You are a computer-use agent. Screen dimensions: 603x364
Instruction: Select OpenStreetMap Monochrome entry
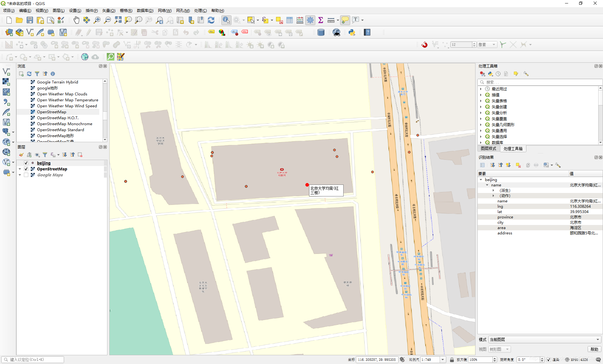tap(65, 124)
